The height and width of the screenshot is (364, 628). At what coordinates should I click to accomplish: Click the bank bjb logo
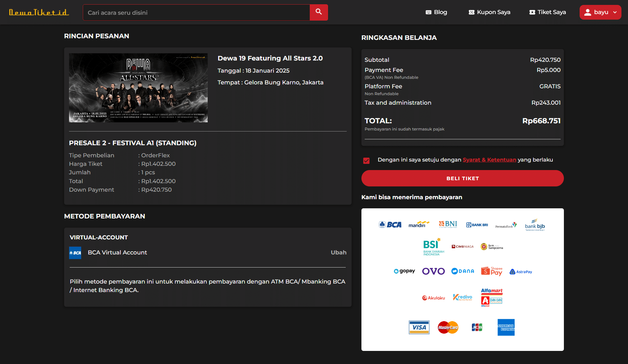tap(535, 225)
